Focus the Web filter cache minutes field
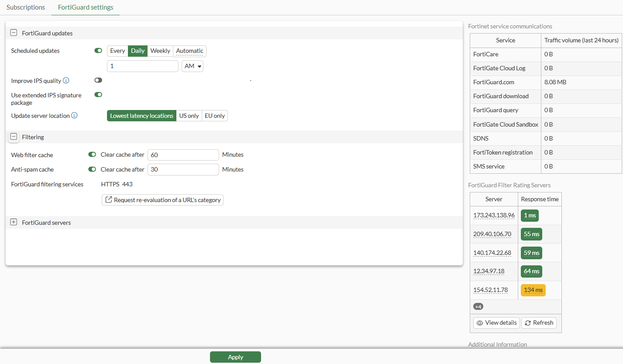Image resolution: width=623 pixels, height=364 pixels. click(x=183, y=155)
